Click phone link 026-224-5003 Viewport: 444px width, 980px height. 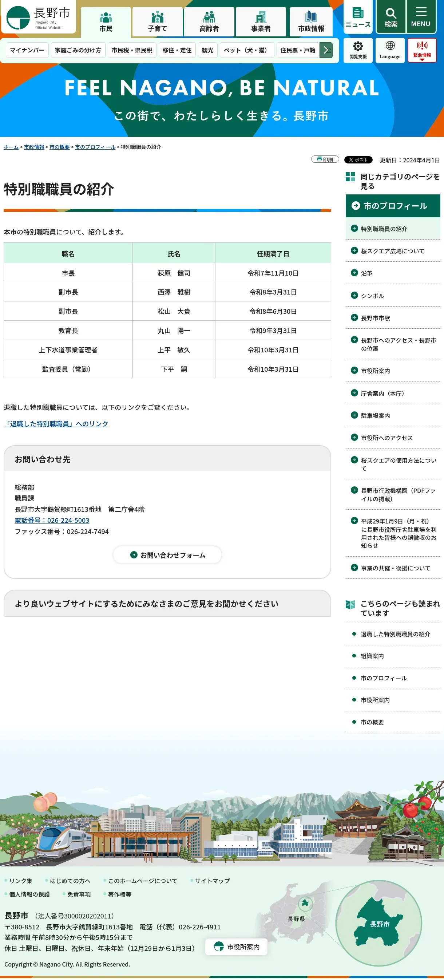(x=52, y=521)
